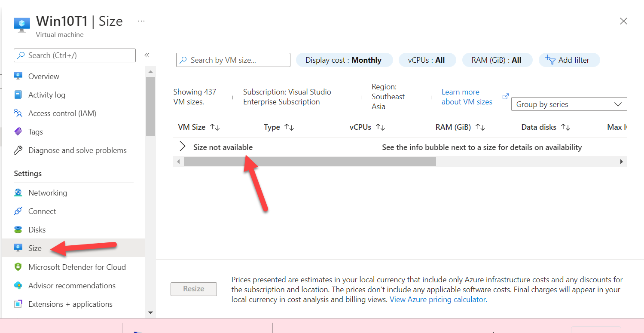The width and height of the screenshot is (644, 333).
Task: Open the Activity log sidebar item
Action: (x=46, y=95)
